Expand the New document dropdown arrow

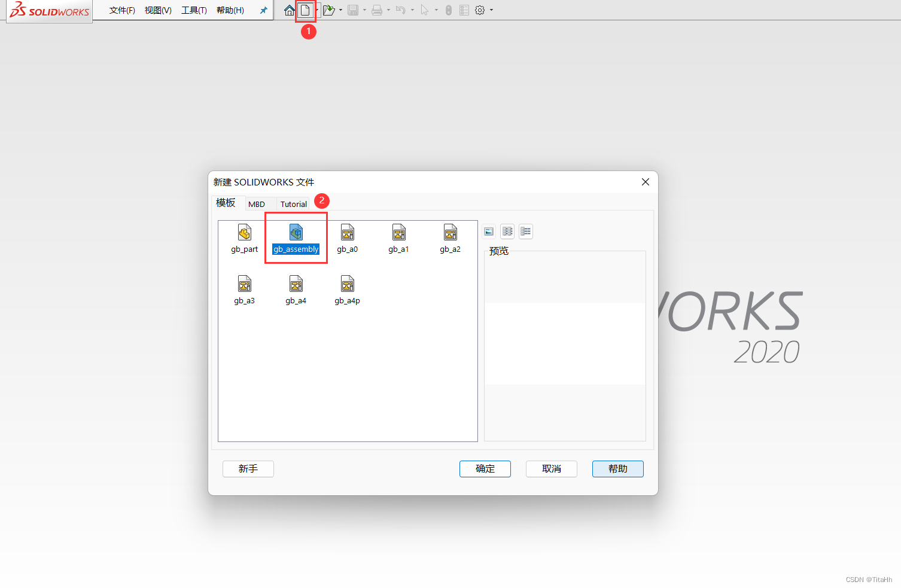coord(316,10)
